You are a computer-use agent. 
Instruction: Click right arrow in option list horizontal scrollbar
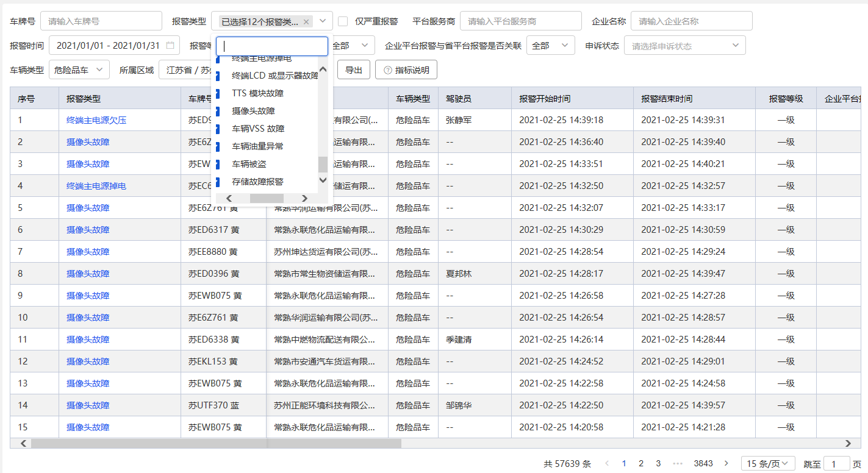point(304,198)
